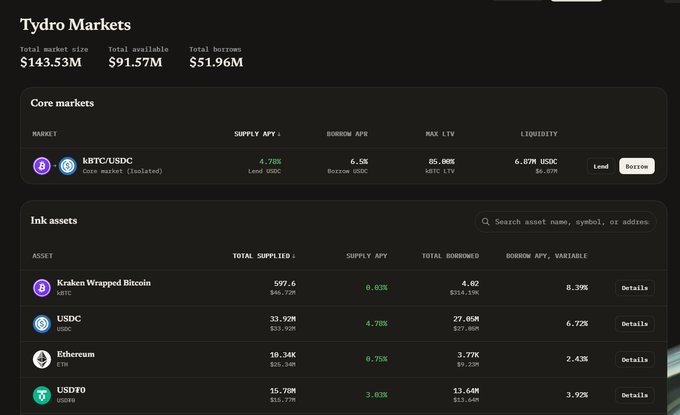Click the 3.03% supply APY for USDT0
Image resolution: width=680 pixels, height=415 pixels.
coord(376,395)
